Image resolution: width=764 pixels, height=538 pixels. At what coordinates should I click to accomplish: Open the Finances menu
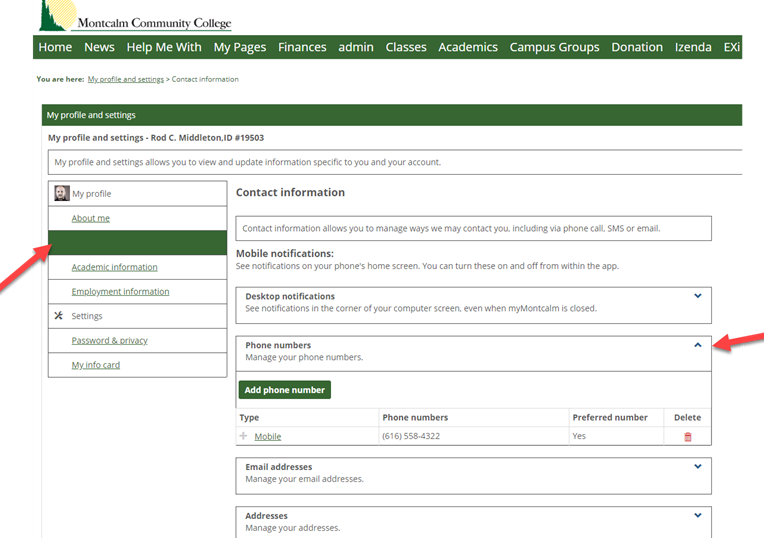302,47
